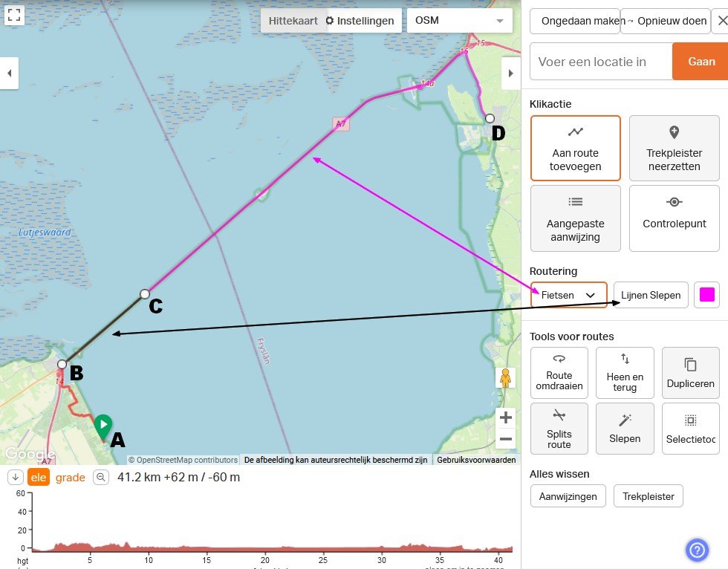Screen dimensions: 728x569
Task: Toggle fullscreen map view
Action: (x=15, y=16)
